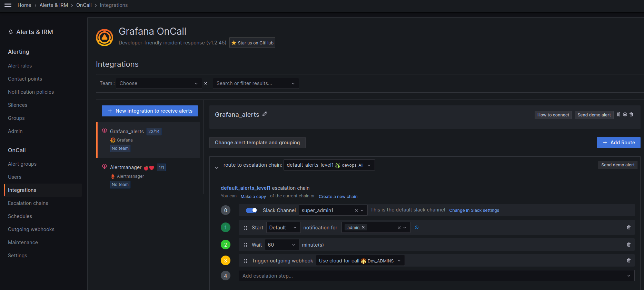Click the Make a copy link
This screenshot has width=644, height=290.
coord(253,197)
